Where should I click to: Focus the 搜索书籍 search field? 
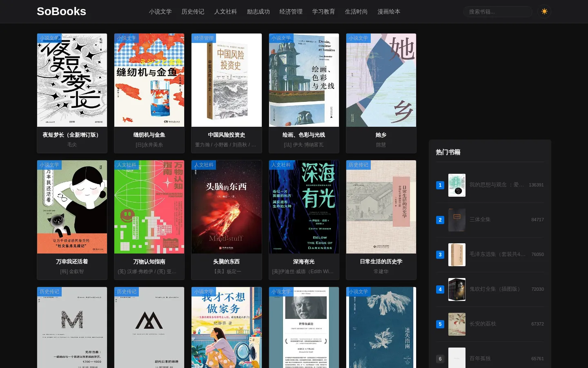click(x=498, y=12)
